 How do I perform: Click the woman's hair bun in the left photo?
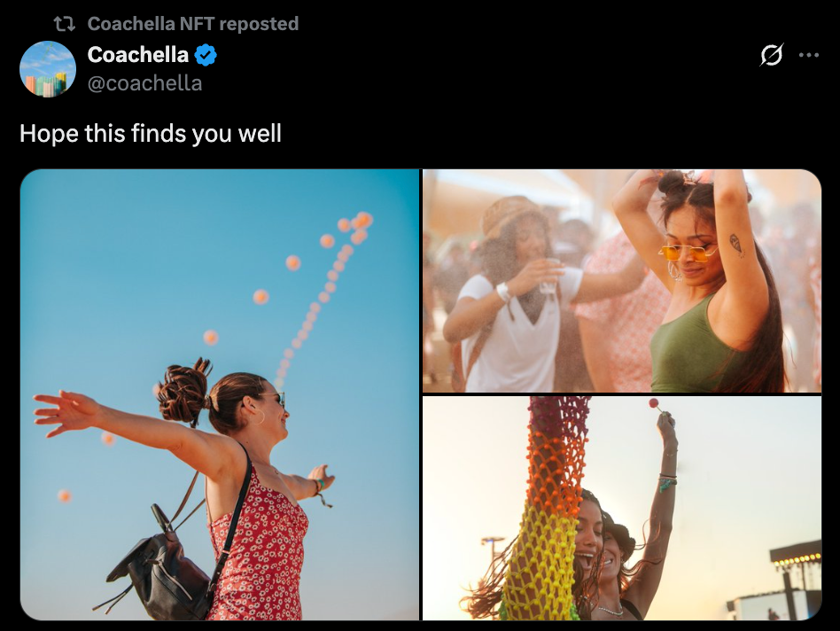(183, 390)
